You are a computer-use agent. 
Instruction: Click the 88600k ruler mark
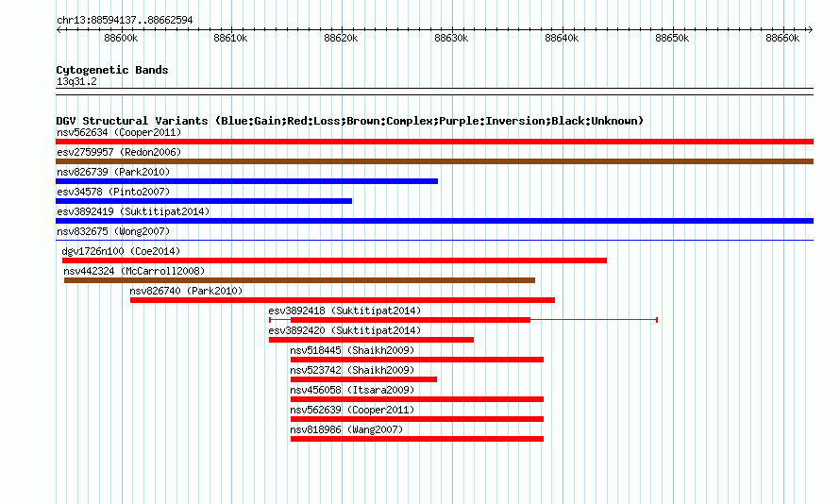(121, 38)
